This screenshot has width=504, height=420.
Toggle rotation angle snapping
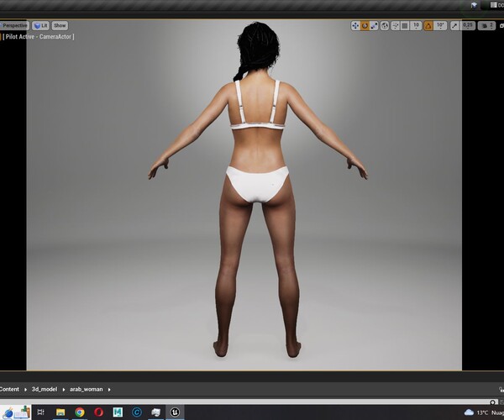(428, 26)
